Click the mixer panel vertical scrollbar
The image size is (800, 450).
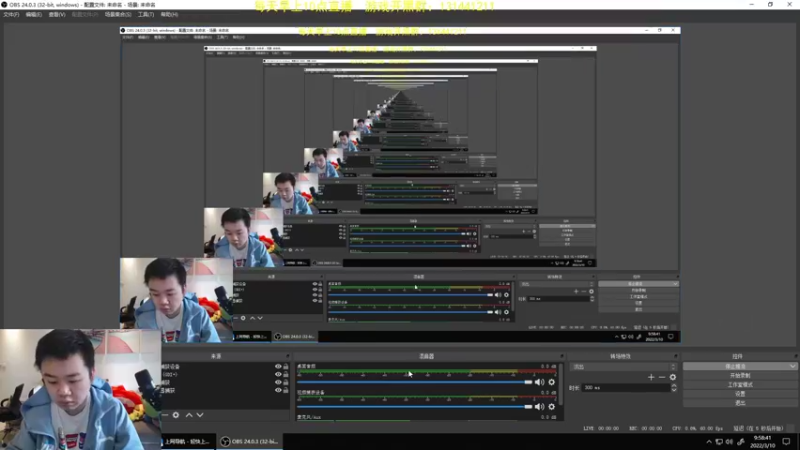pyautogui.click(x=561, y=384)
